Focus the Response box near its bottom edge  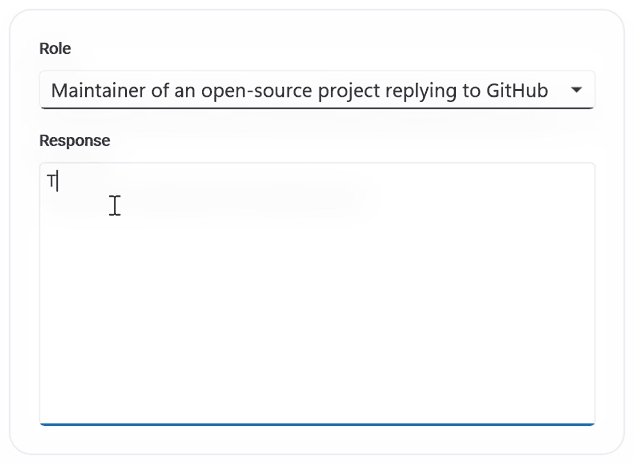[x=316, y=408]
